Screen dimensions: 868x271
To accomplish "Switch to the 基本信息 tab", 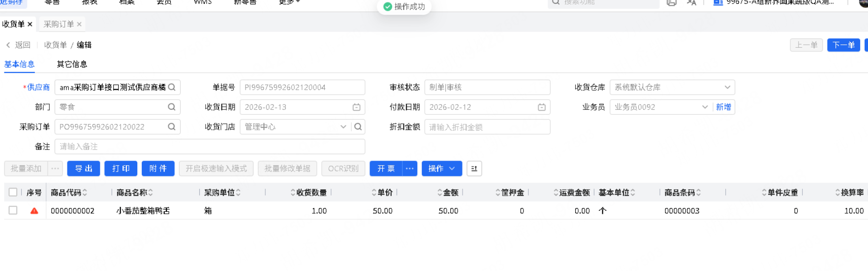I will tap(19, 64).
